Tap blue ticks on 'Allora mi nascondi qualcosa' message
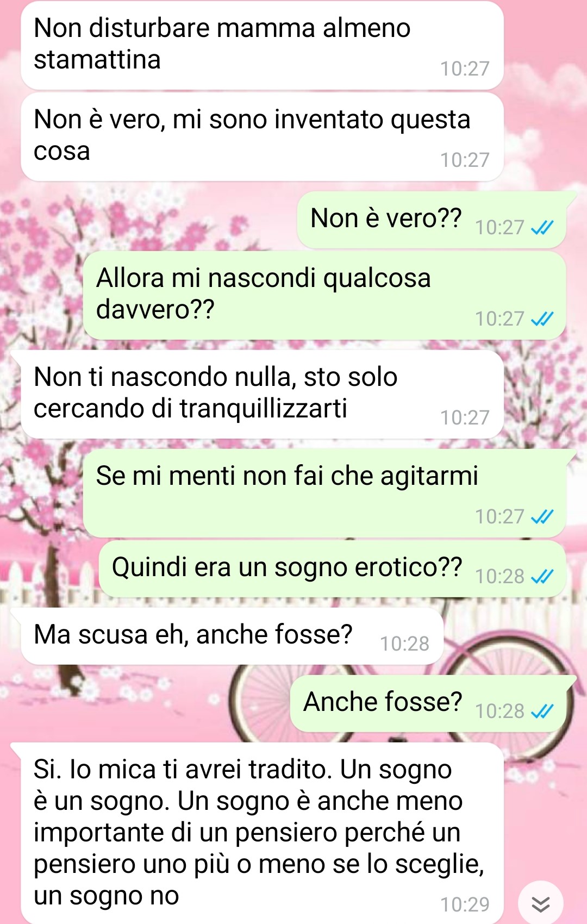 542,319
